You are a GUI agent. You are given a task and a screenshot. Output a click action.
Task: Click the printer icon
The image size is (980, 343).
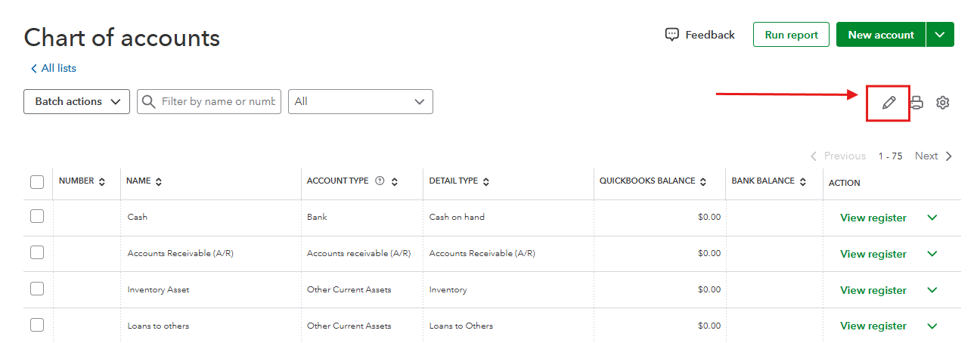pyautogui.click(x=916, y=103)
